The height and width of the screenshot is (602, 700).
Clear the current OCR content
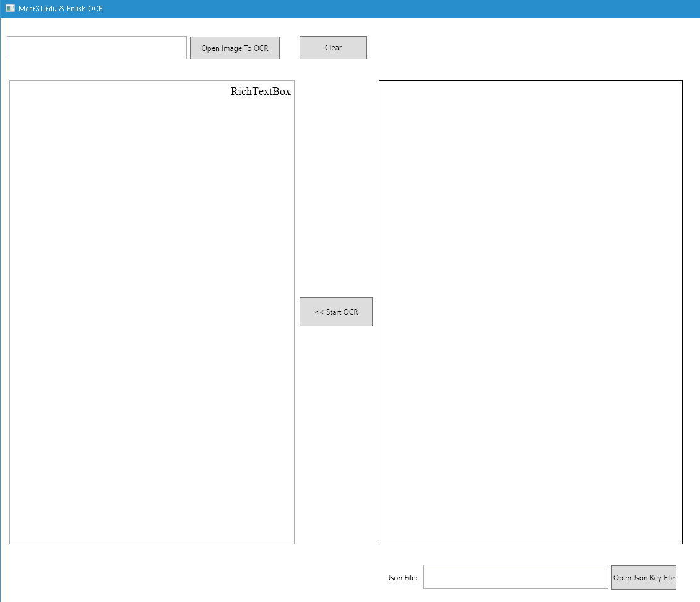pyautogui.click(x=333, y=48)
